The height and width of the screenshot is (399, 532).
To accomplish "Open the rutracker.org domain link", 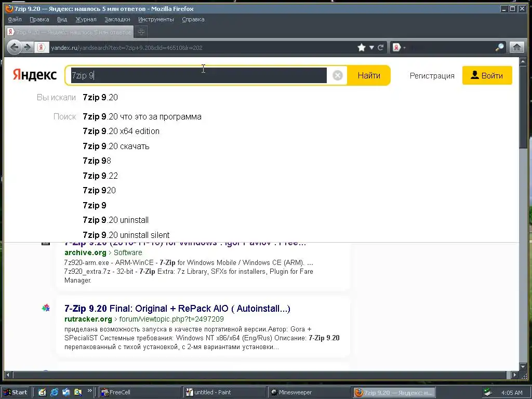I will (88, 320).
